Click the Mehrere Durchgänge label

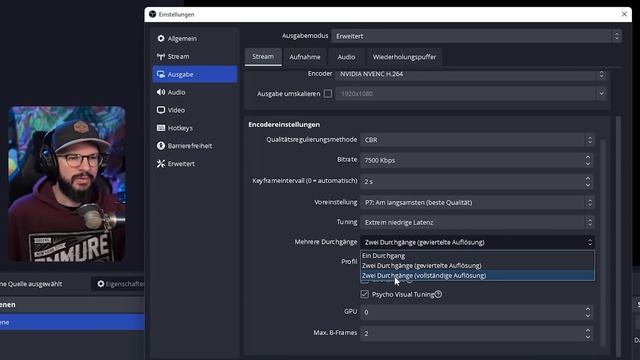pos(326,242)
